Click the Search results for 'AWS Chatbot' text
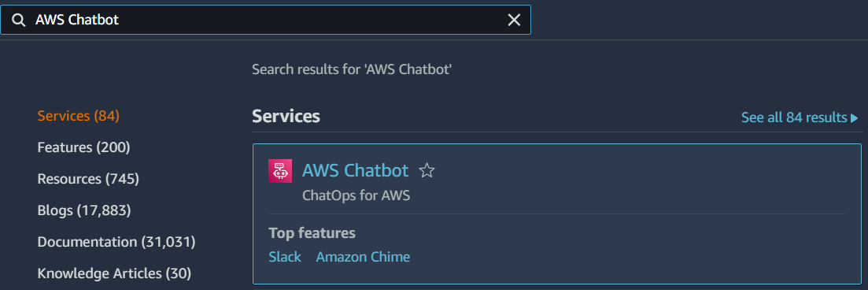The height and width of the screenshot is (290, 868). [352, 70]
